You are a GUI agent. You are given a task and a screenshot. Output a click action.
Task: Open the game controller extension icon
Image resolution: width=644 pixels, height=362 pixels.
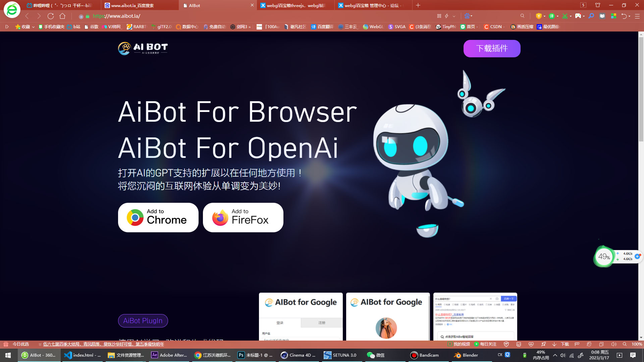578,16
